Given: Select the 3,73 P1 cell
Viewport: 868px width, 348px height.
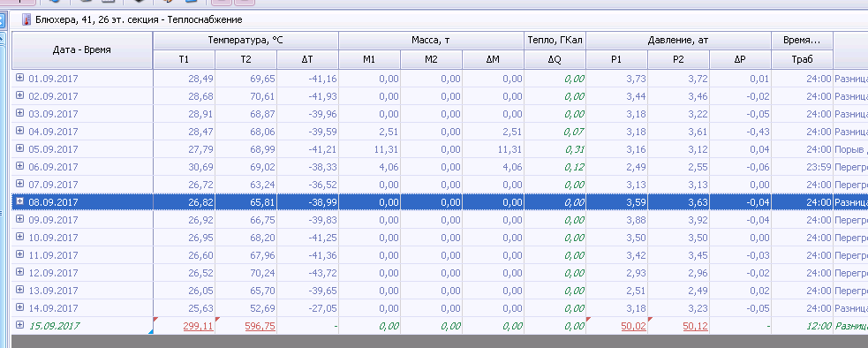Looking at the screenshot, I should coord(616,79).
